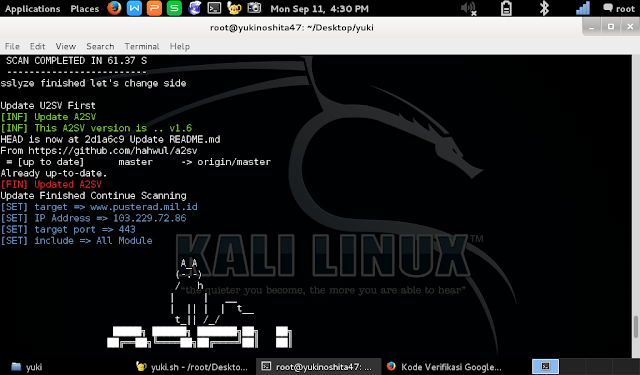Click 'sslyze finished let's change side' line
This screenshot has width=640, height=375.
pos(93,83)
